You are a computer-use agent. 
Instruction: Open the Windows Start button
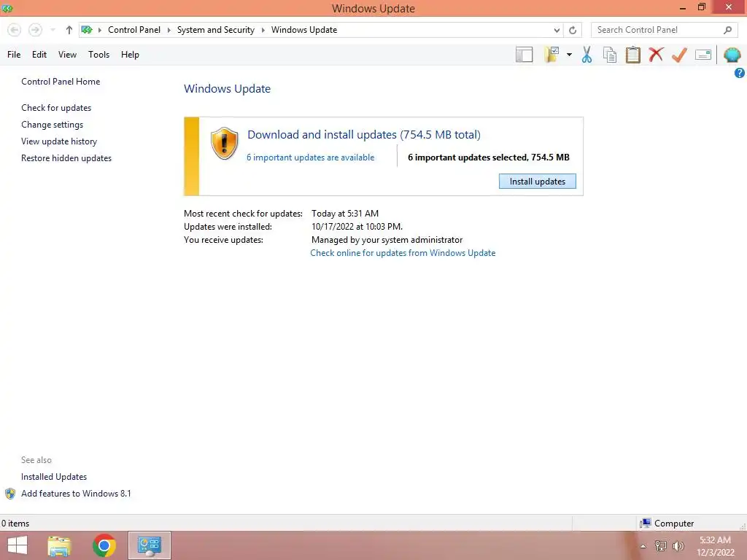coord(18,545)
